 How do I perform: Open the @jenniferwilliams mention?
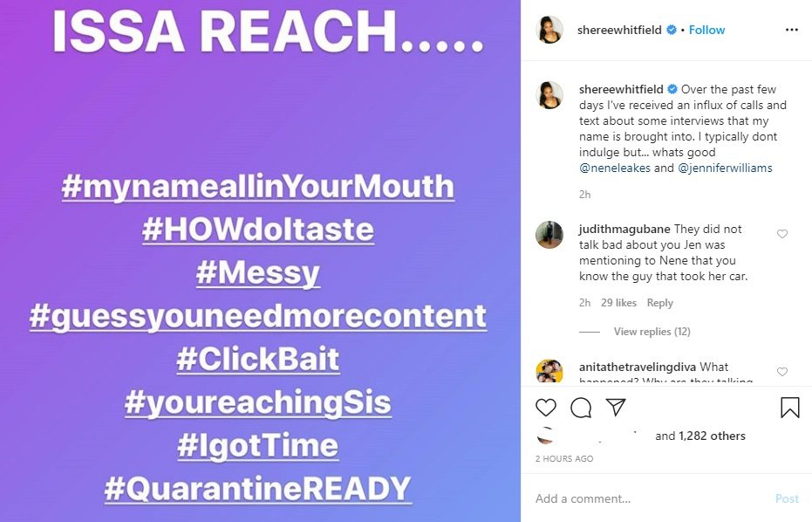click(725, 168)
